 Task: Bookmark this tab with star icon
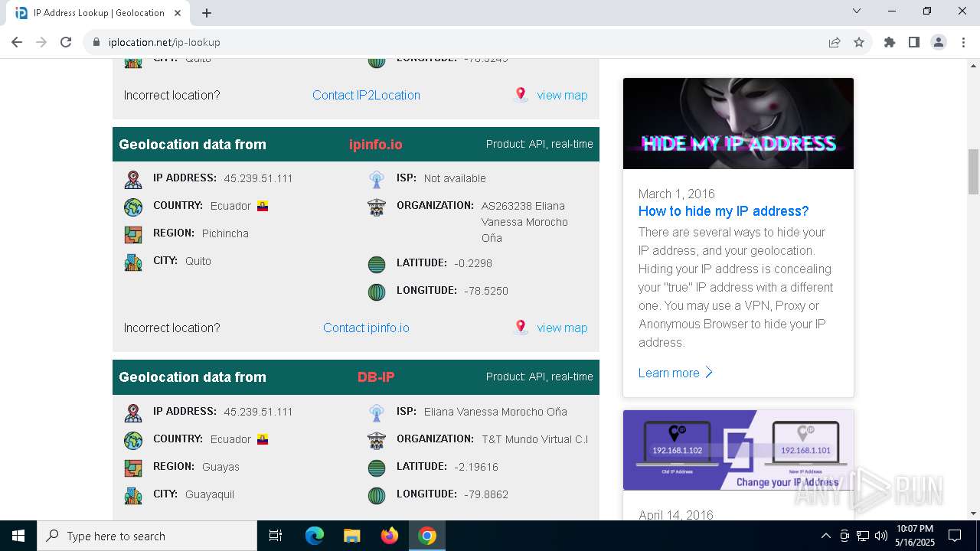pos(859,42)
